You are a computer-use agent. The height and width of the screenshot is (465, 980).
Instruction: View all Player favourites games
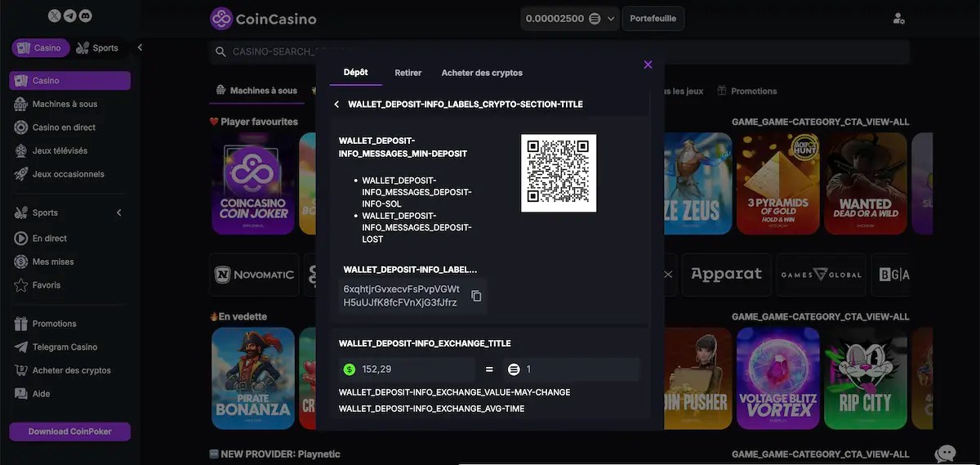coord(820,122)
